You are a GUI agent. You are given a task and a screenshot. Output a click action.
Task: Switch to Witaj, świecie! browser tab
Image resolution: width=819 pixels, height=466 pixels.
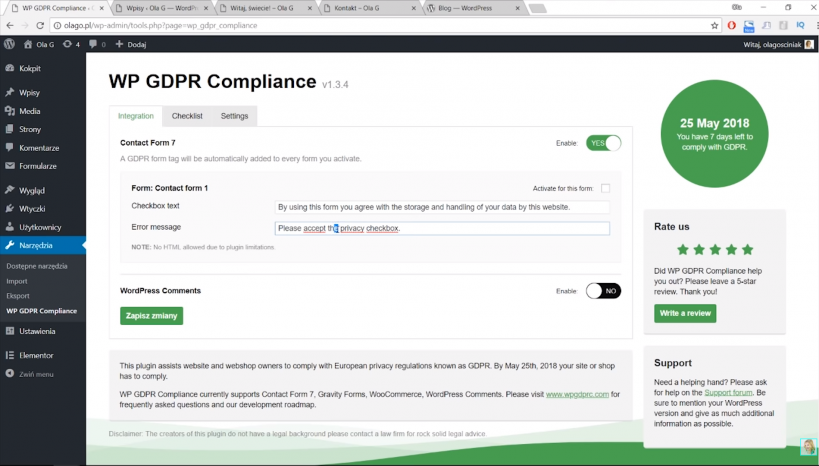(x=266, y=8)
